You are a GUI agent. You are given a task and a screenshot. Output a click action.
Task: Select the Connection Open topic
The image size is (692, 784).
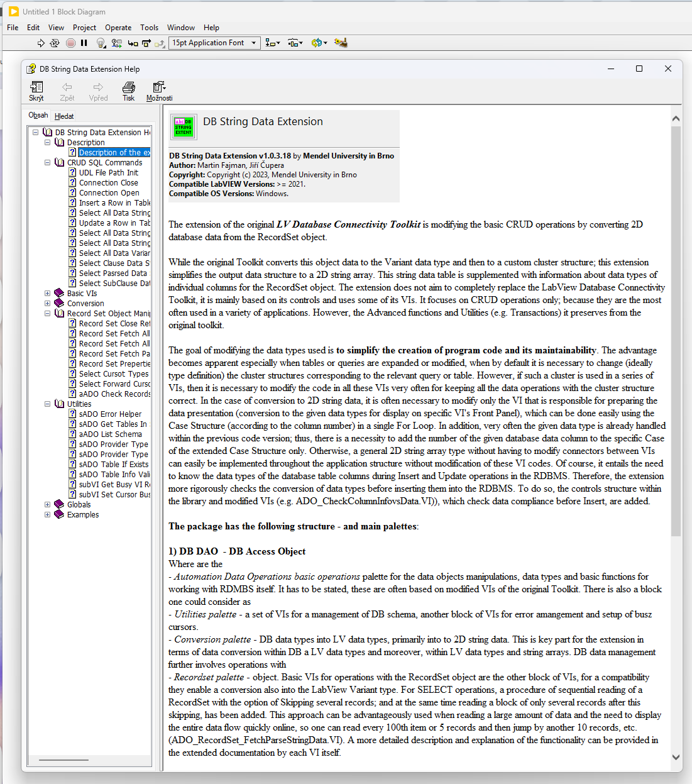pyautogui.click(x=109, y=192)
